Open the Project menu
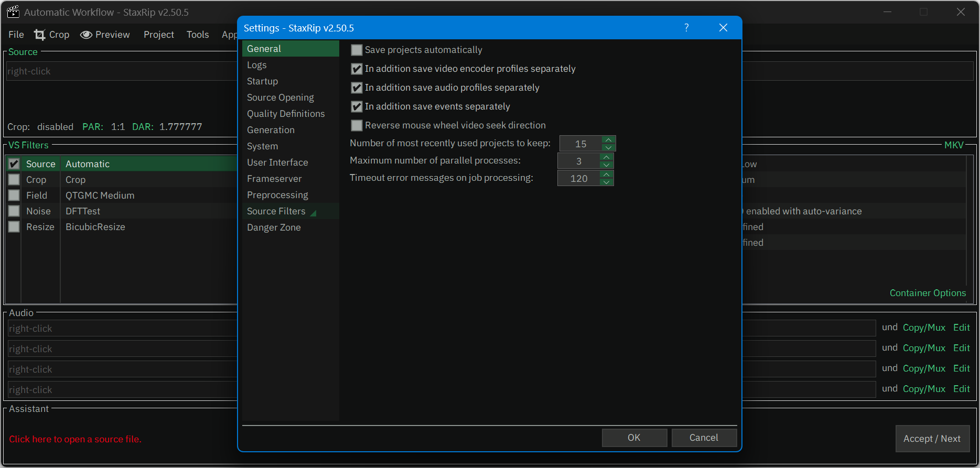 pyautogui.click(x=158, y=35)
